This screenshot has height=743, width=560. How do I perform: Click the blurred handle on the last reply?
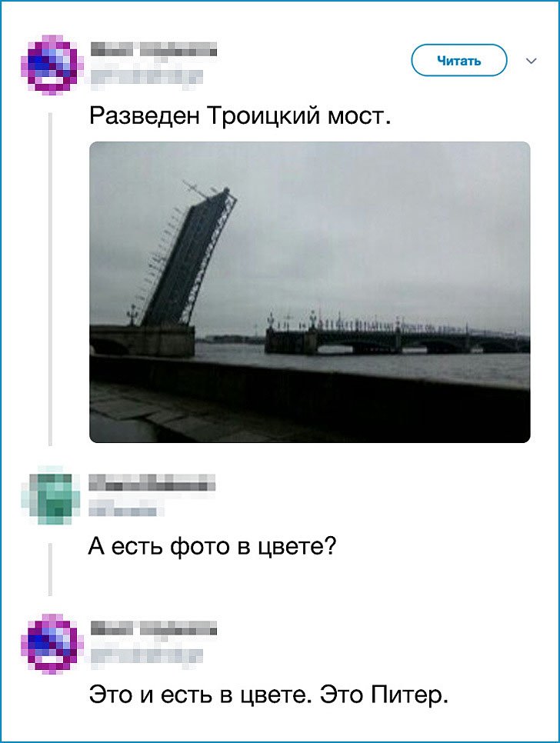pyautogui.click(x=146, y=656)
